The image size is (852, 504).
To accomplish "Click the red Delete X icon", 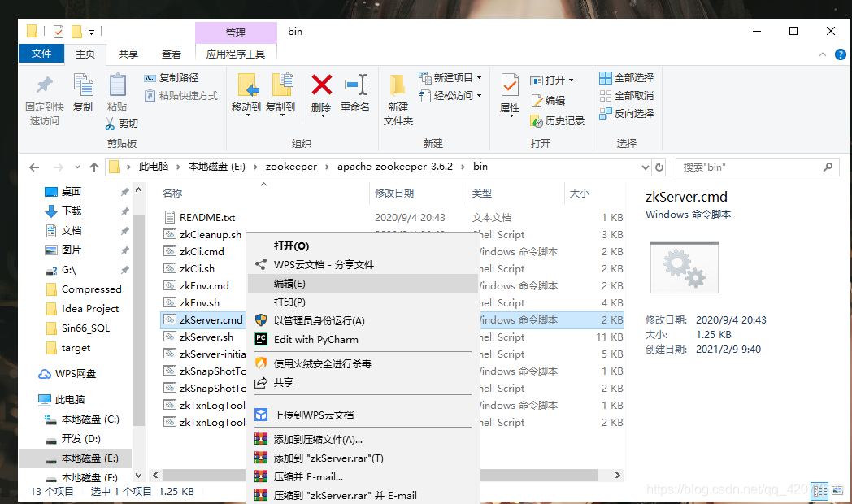I will pos(322,85).
